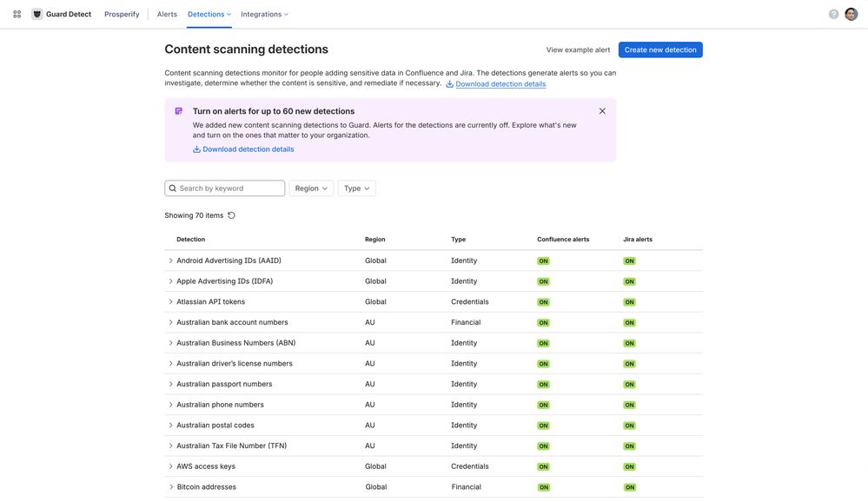The image size is (868, 502).
Task: Dismiss the new detections banner
Action: (602, 111)
